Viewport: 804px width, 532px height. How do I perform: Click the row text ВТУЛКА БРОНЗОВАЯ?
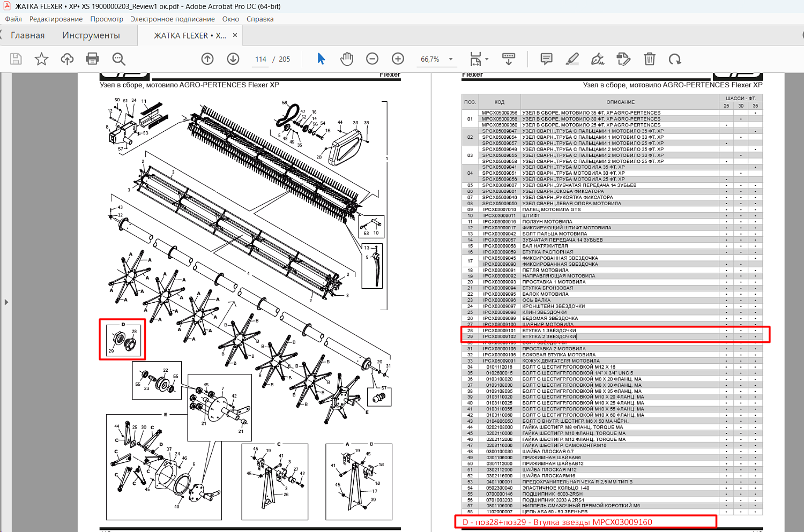[x=547, y=288]
